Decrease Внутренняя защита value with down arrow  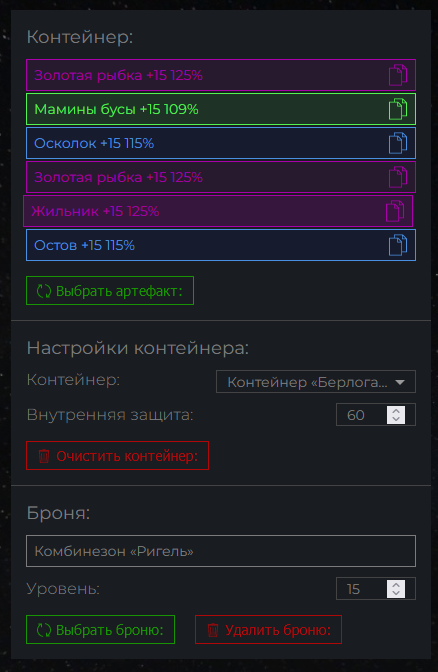click(x=396, y=419)
